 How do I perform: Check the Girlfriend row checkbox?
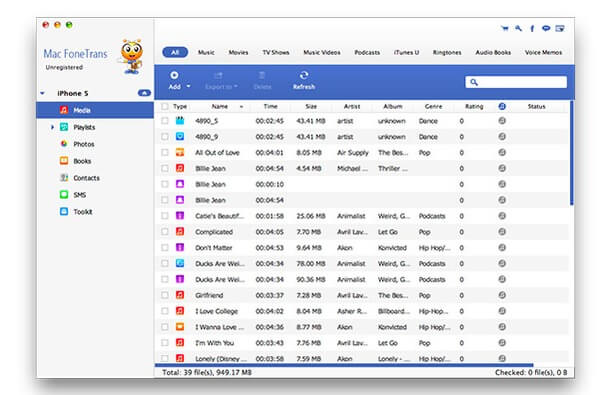[165, 295]
